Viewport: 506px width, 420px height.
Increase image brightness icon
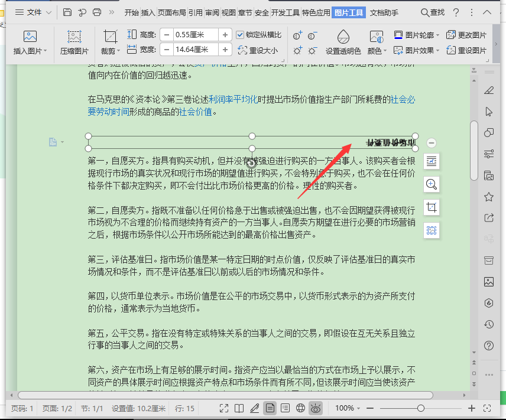coord(297,51)
